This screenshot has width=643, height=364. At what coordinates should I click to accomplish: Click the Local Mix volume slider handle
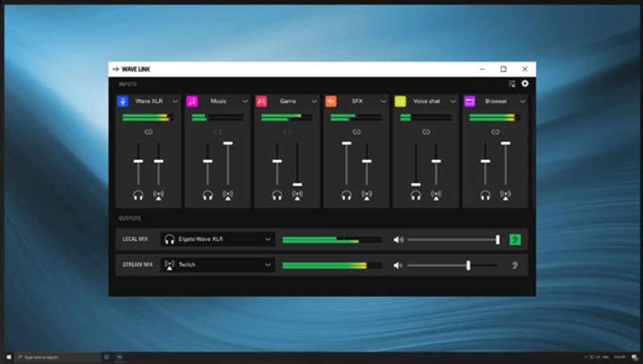498,240
